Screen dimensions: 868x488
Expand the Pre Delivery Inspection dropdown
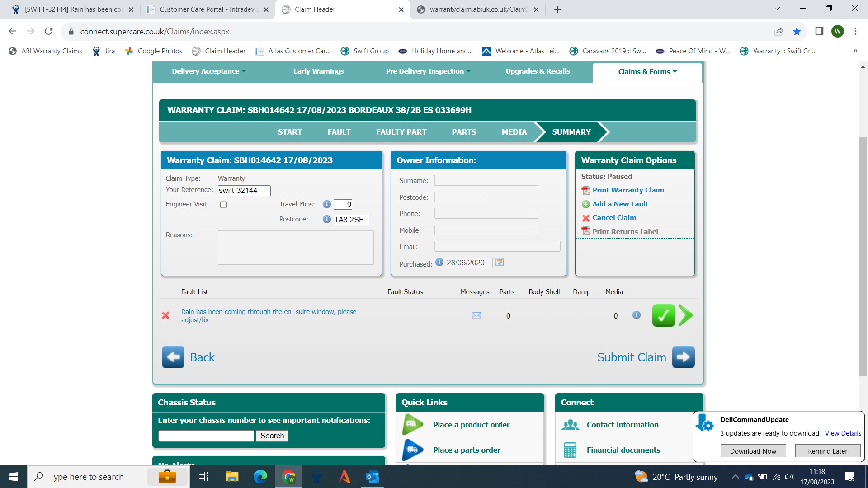pyautogui.click(x=428, y=71)
